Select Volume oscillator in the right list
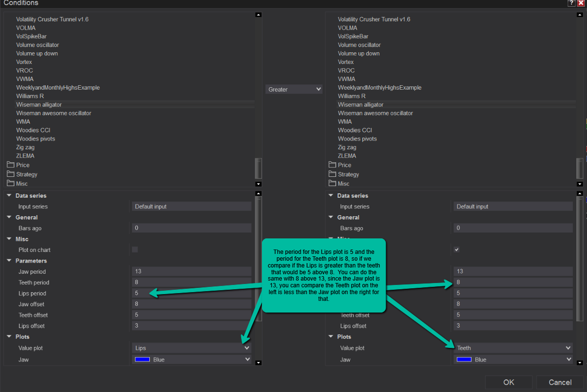 pyautogui.click(x=359, y=45)
